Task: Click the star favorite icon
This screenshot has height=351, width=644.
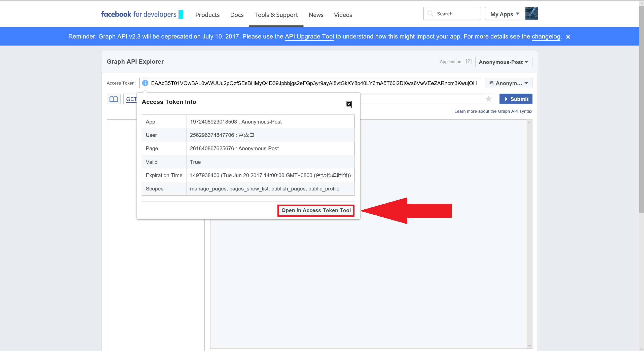Action: (488, 99)
